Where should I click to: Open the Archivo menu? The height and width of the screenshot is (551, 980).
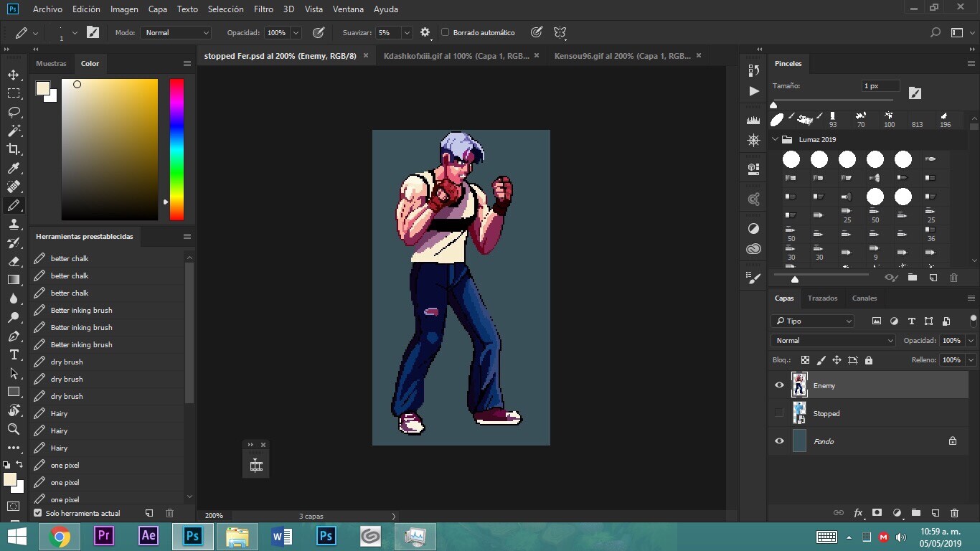(47, 9)
